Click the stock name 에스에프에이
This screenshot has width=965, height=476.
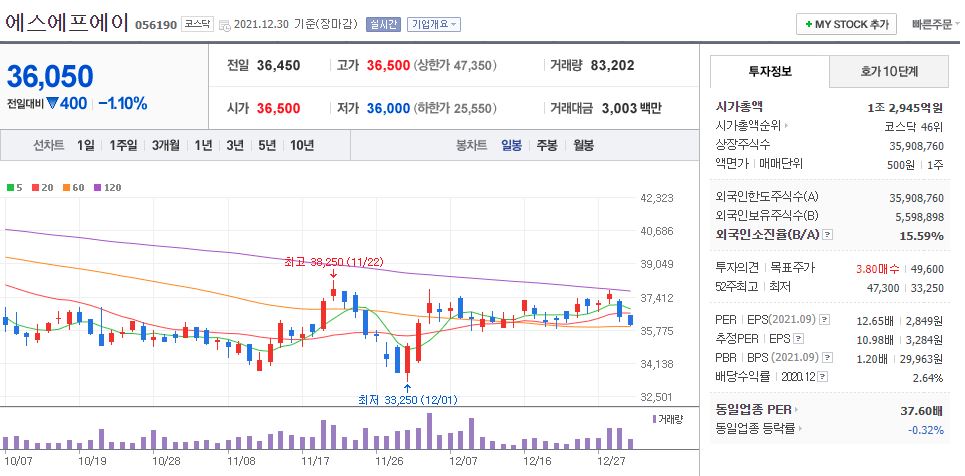(67, 23)
